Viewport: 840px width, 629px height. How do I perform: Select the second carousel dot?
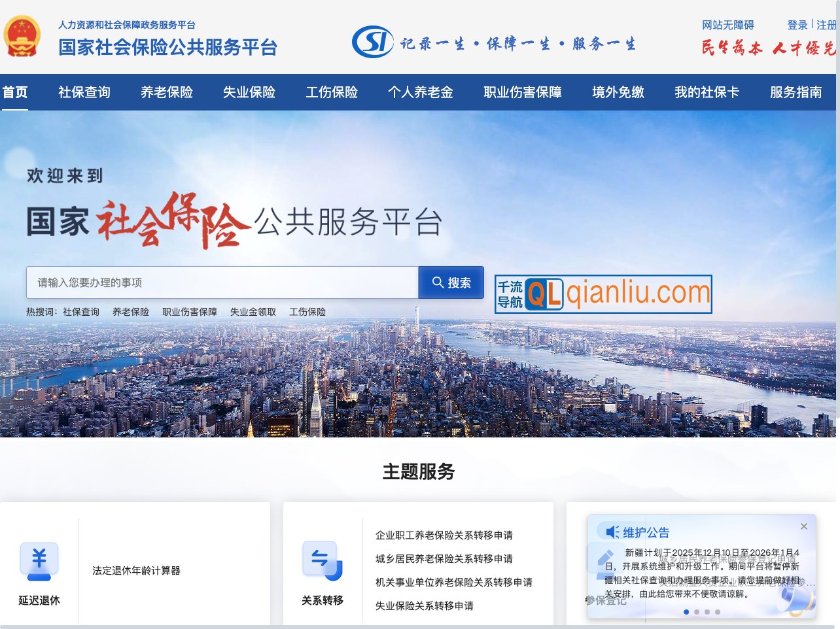[697, 612]
